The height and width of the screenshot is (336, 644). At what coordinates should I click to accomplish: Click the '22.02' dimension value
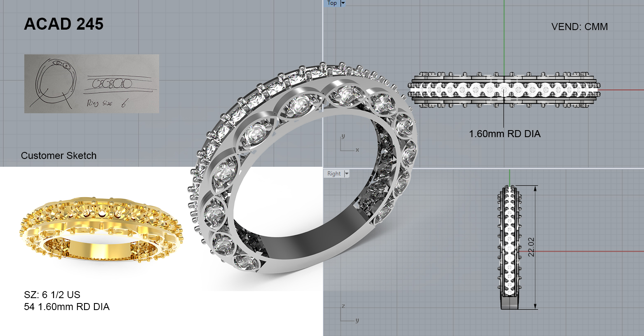[531, 247]
